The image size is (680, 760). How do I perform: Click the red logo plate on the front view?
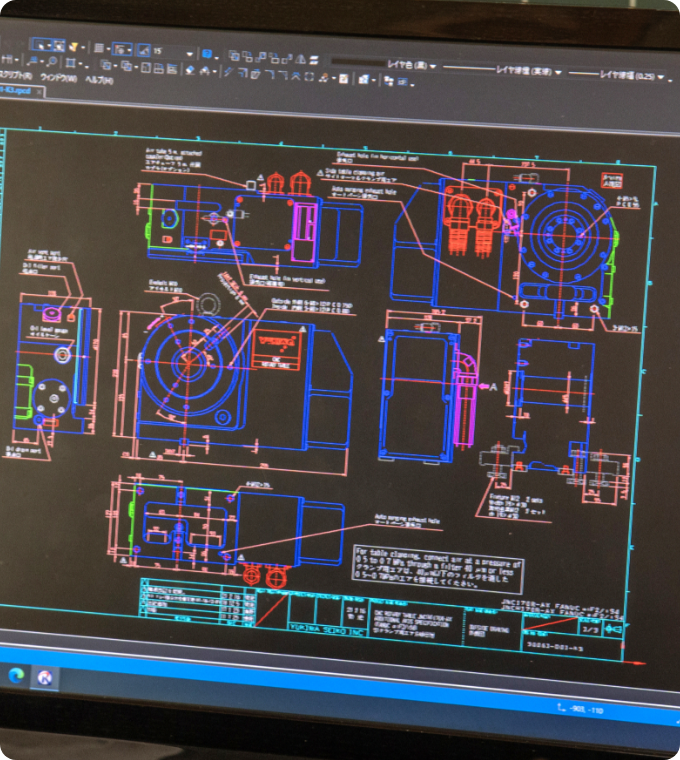coord(276,350)
